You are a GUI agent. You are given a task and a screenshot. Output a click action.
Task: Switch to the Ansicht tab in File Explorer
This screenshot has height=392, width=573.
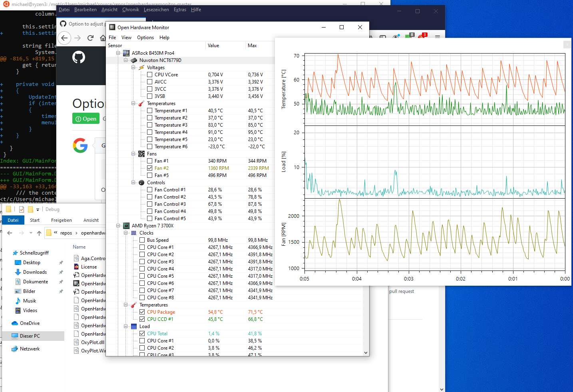coord(92,220)
